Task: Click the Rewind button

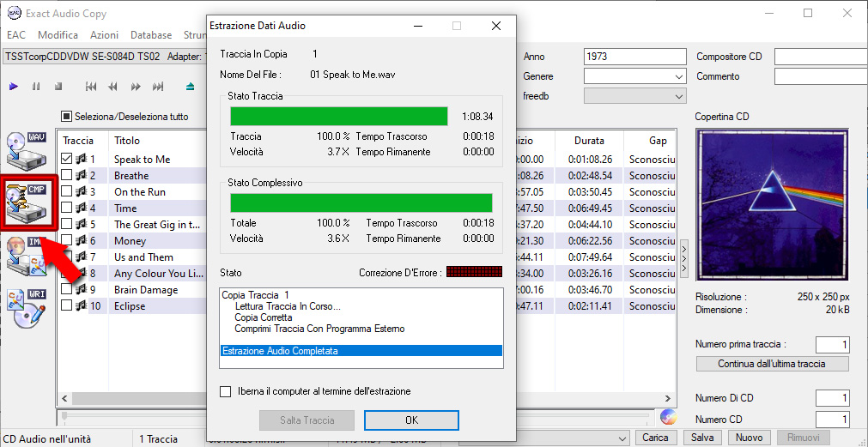Action: (113, 87)
